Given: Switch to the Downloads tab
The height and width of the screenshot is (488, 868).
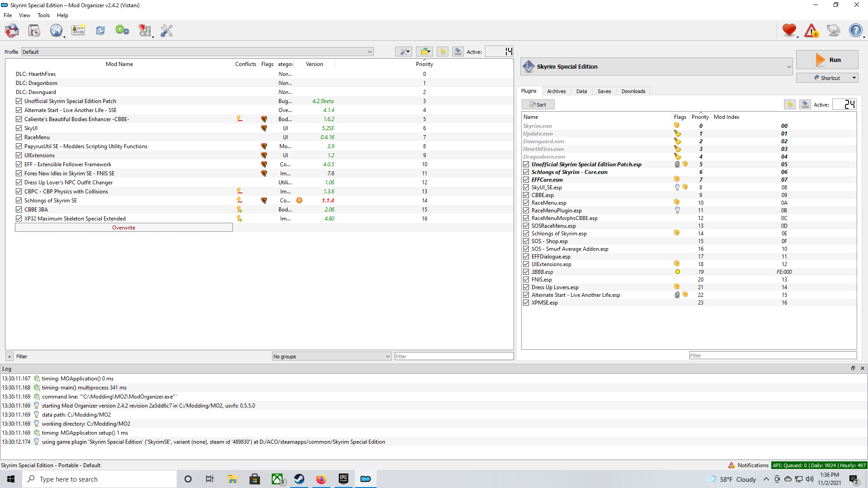Looking at the screenshot, I should (633, 91).
